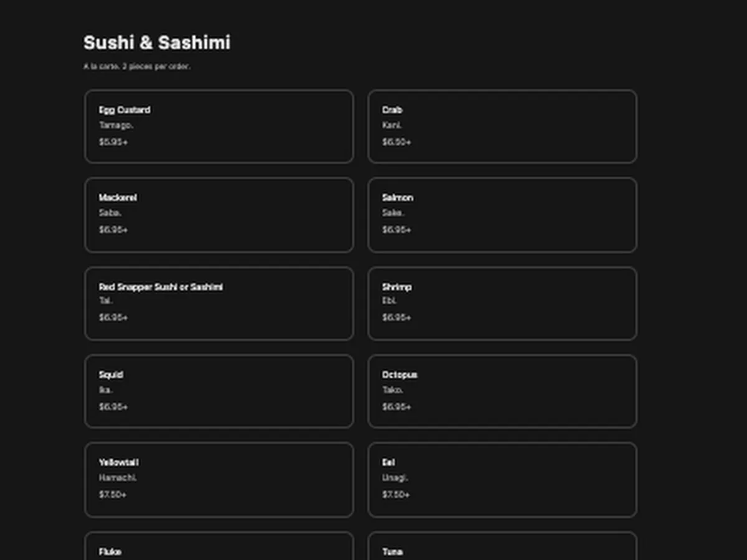747x560 pixels.
Task: Pick the Shrimp menu item
Action: point(502,304)
